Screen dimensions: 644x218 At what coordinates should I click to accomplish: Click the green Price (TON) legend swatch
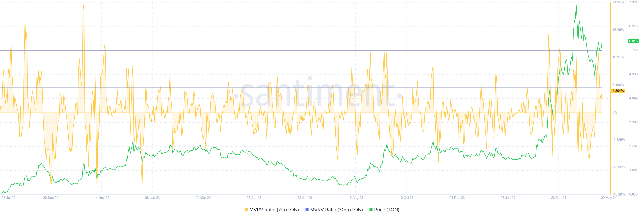coord(371,210)
